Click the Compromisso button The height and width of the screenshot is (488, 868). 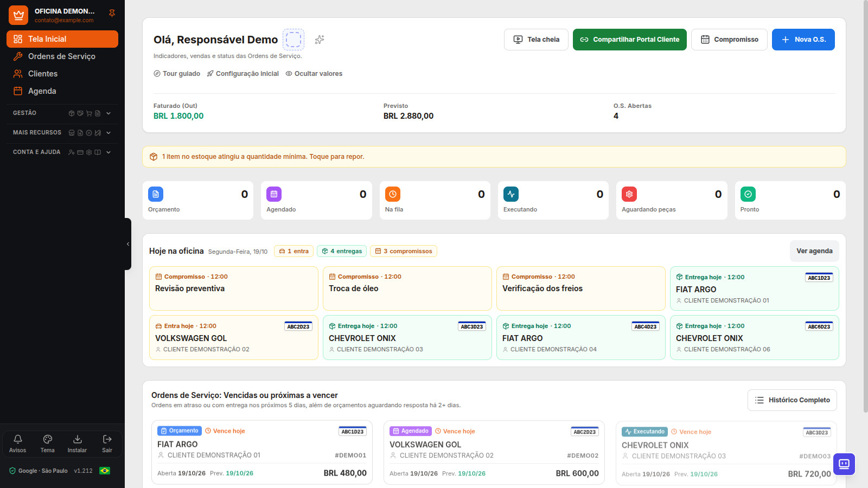pyautogui.click(x=729, y=40)
